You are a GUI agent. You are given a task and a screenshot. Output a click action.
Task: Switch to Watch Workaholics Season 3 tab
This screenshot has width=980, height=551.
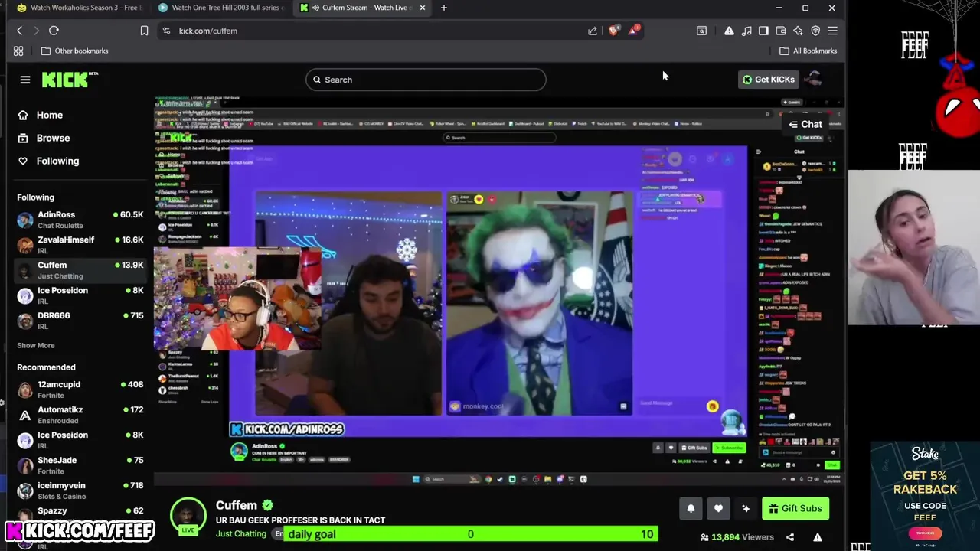(x=80, y=8)
